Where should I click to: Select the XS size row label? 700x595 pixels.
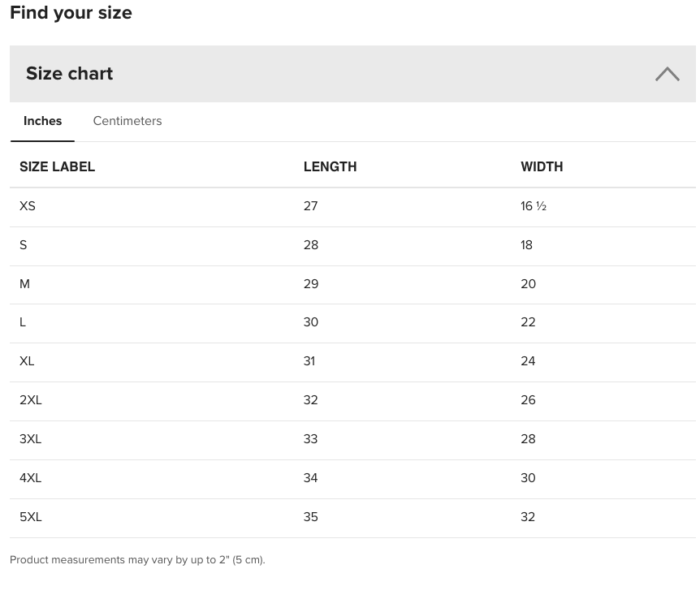28,206
